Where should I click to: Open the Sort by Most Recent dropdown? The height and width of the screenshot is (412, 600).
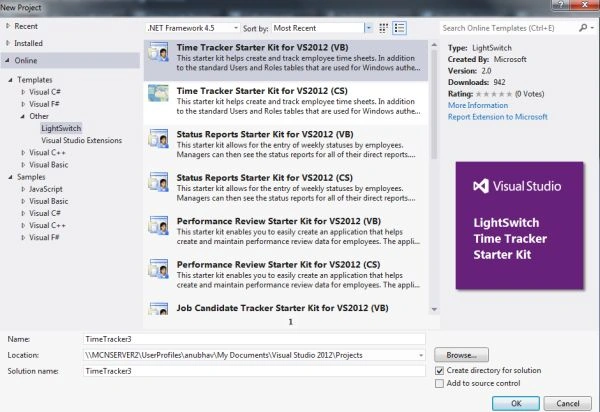coord(322,28)
